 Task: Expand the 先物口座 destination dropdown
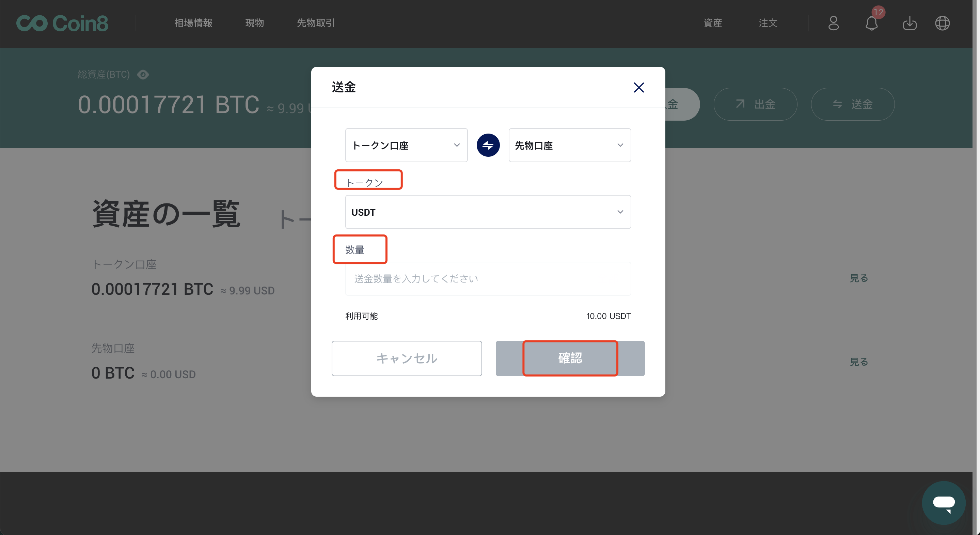pos(570,145)
